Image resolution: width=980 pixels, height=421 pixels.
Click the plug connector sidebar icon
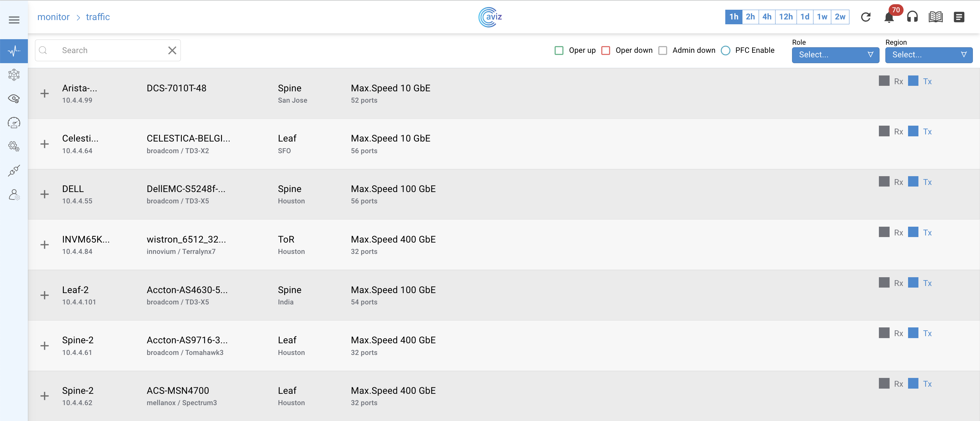14,171
